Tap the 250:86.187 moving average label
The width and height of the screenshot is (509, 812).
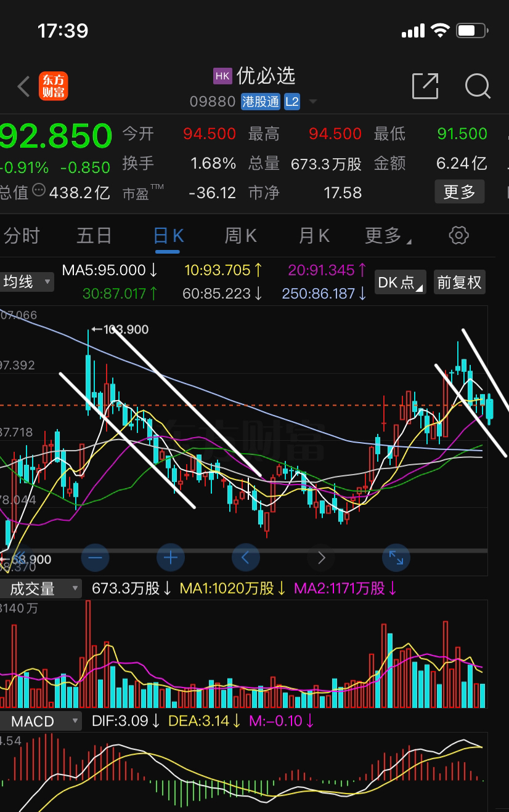click(x=325, y=294)
